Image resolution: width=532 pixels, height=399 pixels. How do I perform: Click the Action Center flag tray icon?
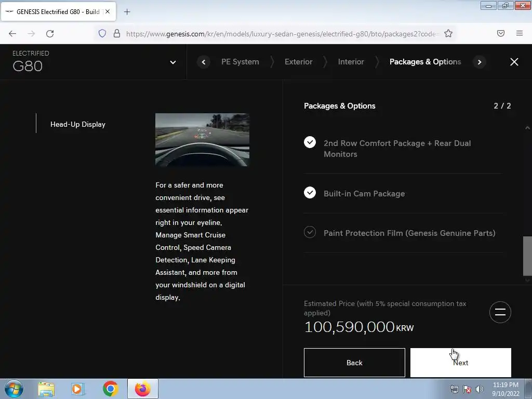[x=467, y=389]
